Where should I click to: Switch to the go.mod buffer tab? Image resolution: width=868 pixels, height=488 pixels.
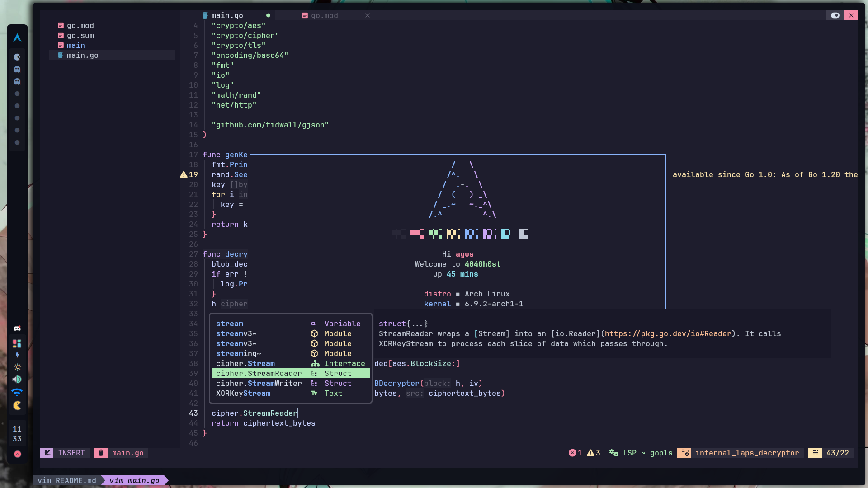[x=325, y=15]
